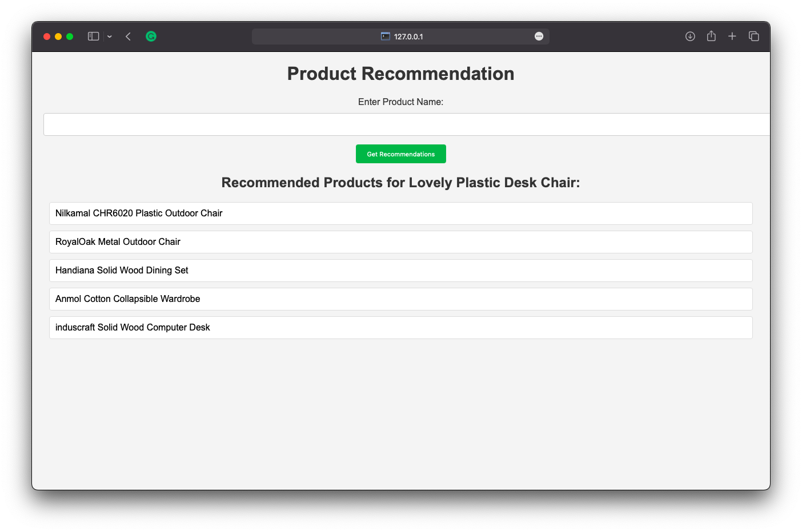The image size is (802, 532).
Task: Click the Get Recommendations button
Action: [x=401, y=154]
